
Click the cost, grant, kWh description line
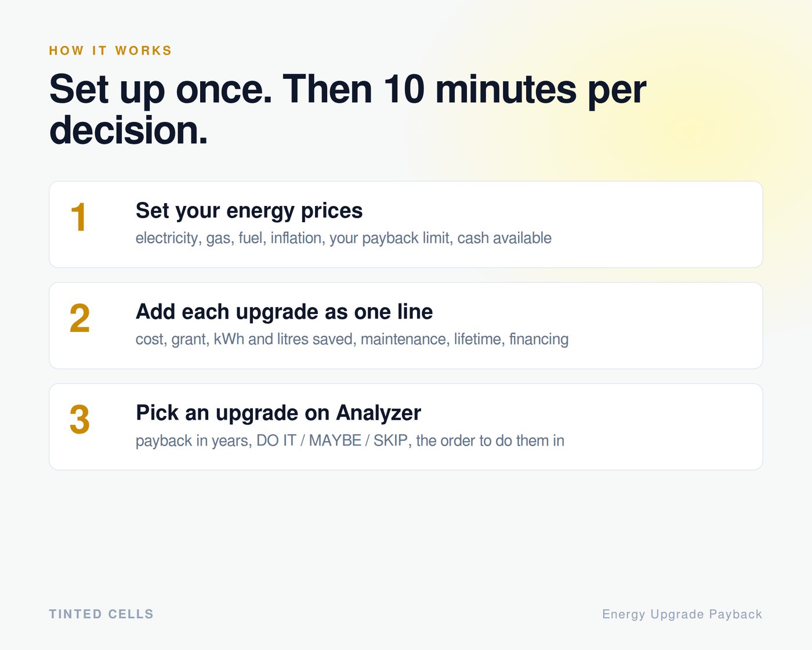352,339
